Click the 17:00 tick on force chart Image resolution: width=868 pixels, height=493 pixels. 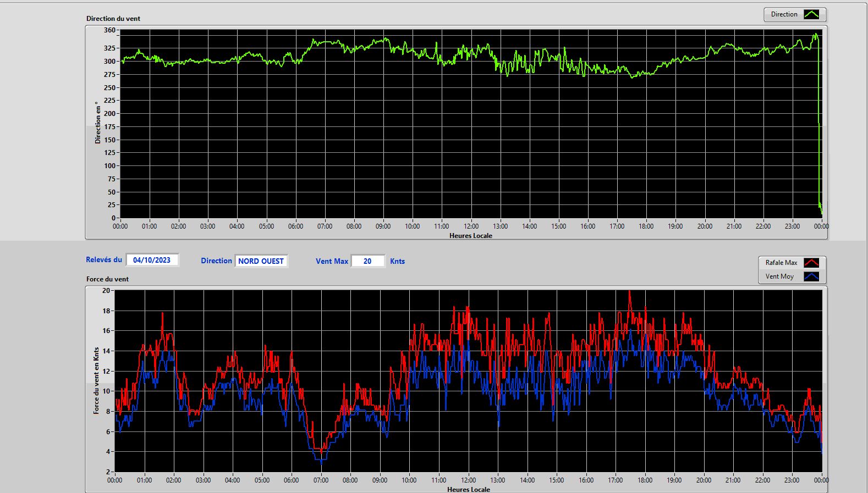coord(616,480)
